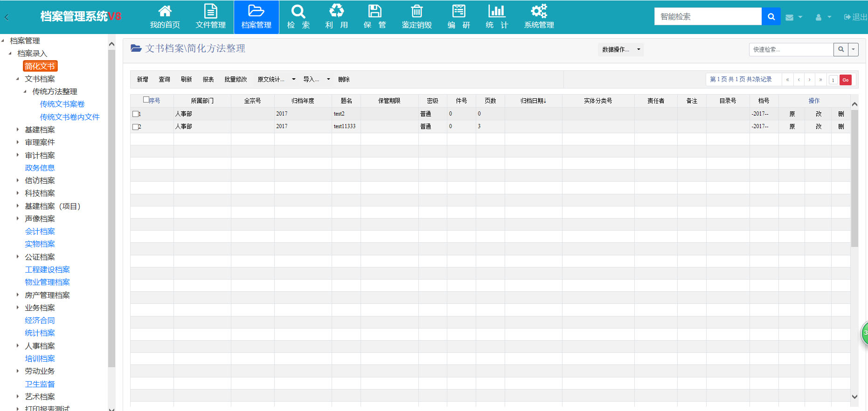Tick the checkbox for row 2 test11333
868x411 pixels.
pos(135,127)
